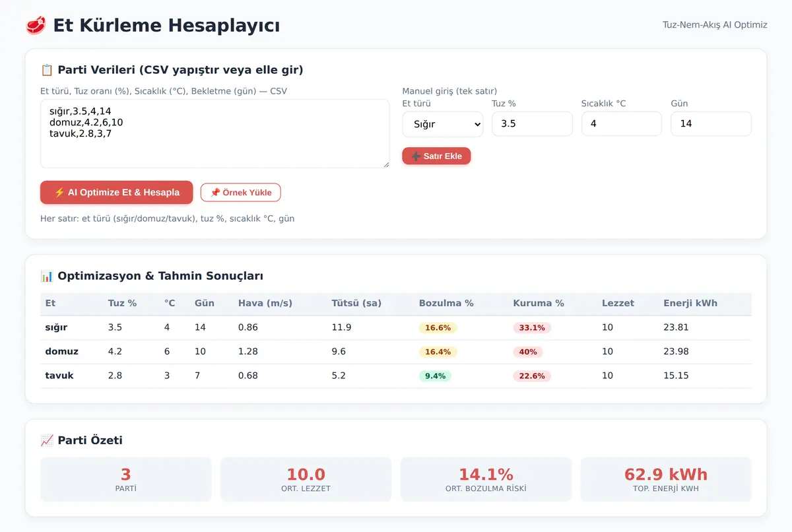
Task: Click the clipboard icon beside Parti Verileri
Action: [47, 70]
